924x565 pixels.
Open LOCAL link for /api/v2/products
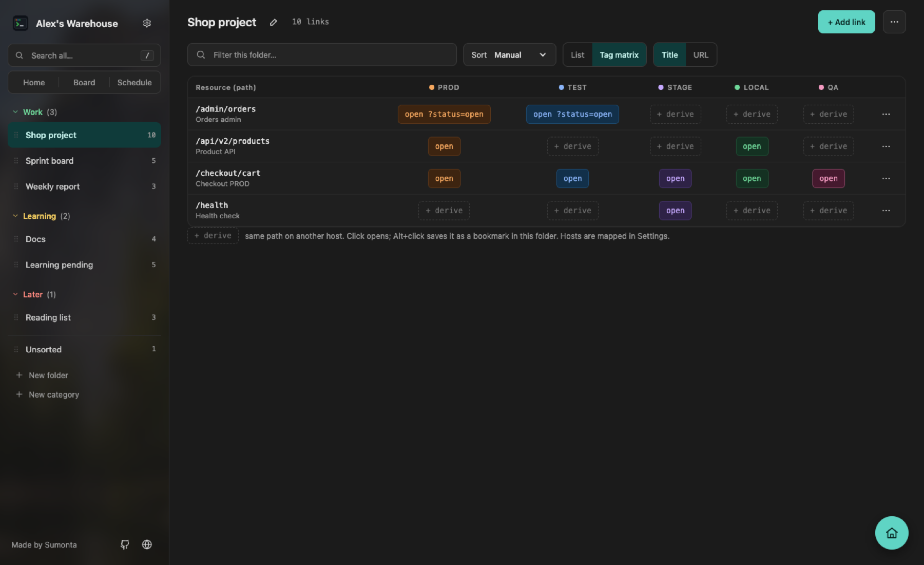(752, 146)
